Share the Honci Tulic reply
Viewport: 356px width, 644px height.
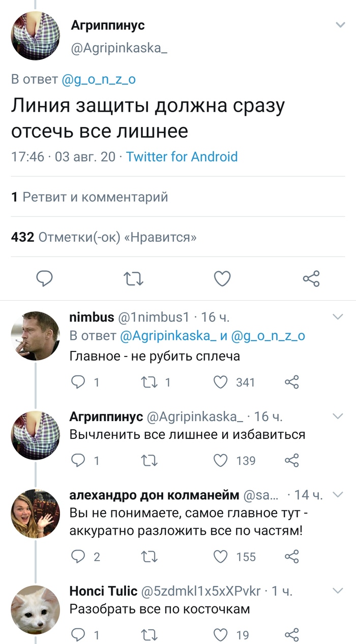(292, 635)
